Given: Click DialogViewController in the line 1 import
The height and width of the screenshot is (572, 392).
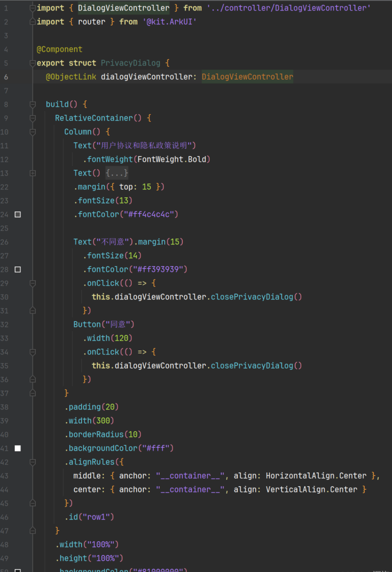Looking at the screenshot, I should [x=124, y=8].
